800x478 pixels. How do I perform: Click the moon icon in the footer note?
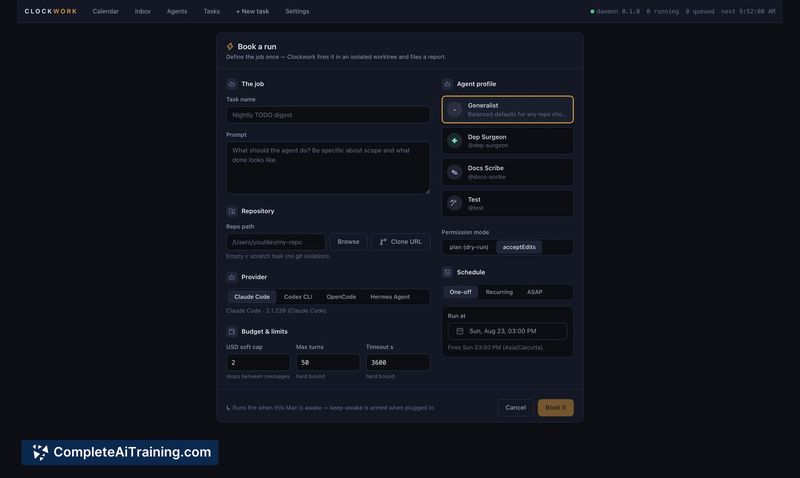click(229, 408)
